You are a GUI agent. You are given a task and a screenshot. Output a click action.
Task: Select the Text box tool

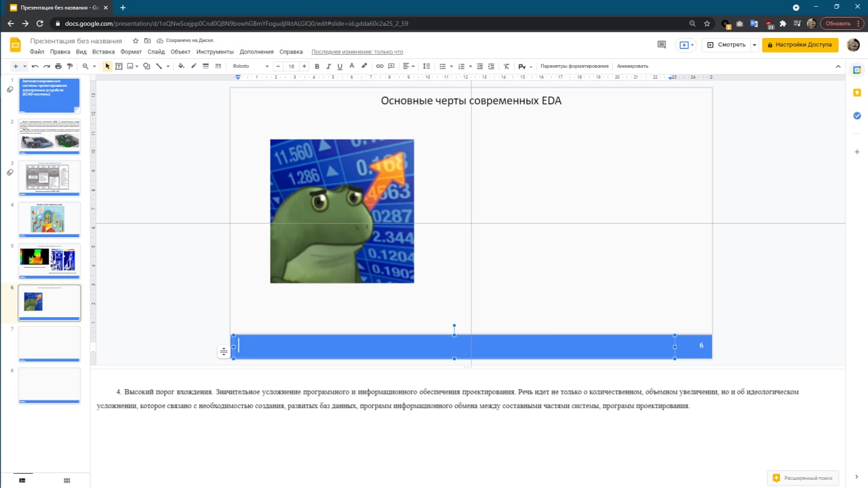point(119,66)
